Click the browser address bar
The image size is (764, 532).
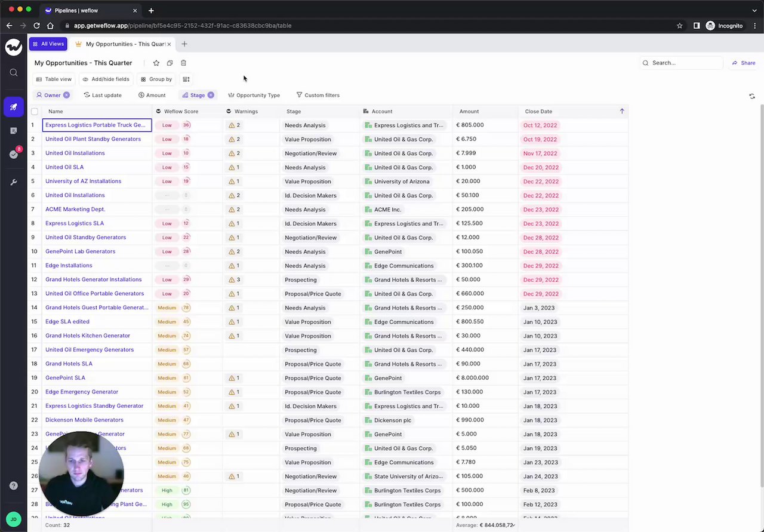pyautogui.click(x=370, y=26)
